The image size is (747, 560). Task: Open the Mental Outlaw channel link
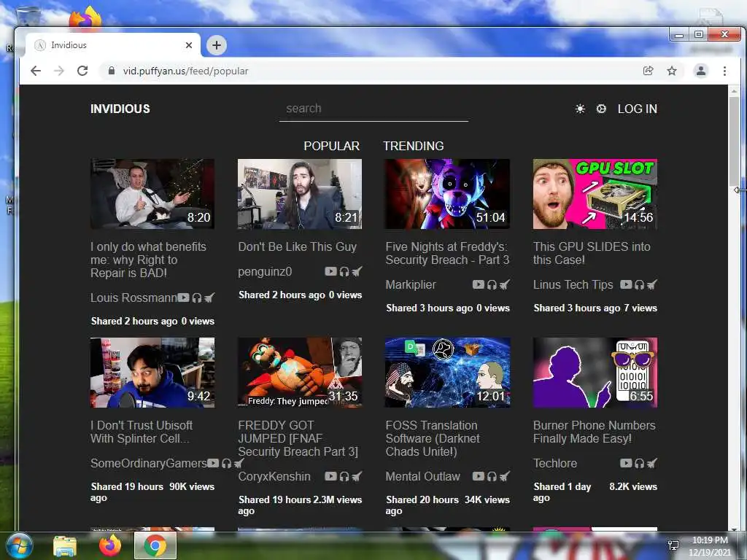(423, 477)
